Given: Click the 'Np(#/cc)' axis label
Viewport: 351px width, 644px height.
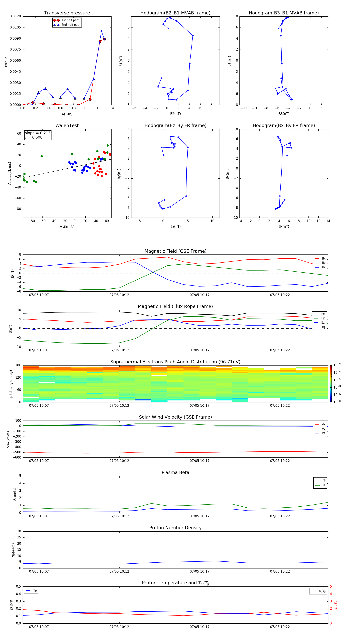Looking at the screenshot, I should 13,550.
